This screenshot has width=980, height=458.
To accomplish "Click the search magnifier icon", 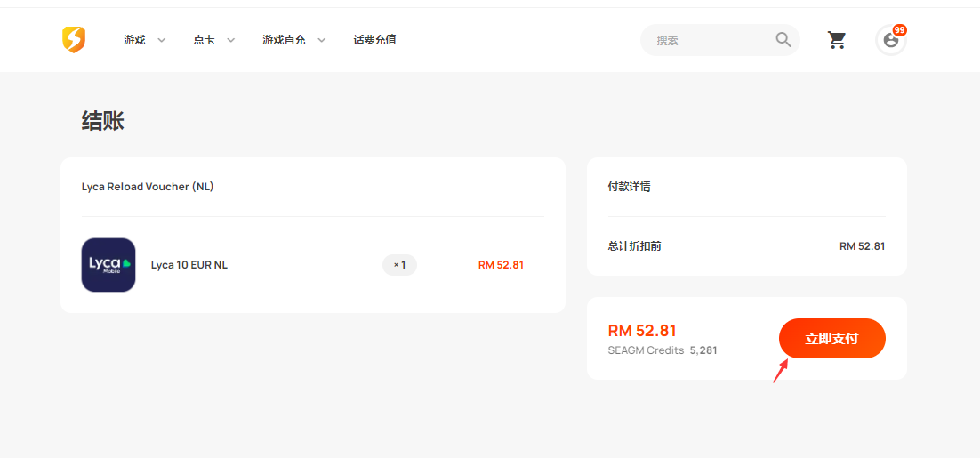I will pyautogui.click(x=783, y=40).
